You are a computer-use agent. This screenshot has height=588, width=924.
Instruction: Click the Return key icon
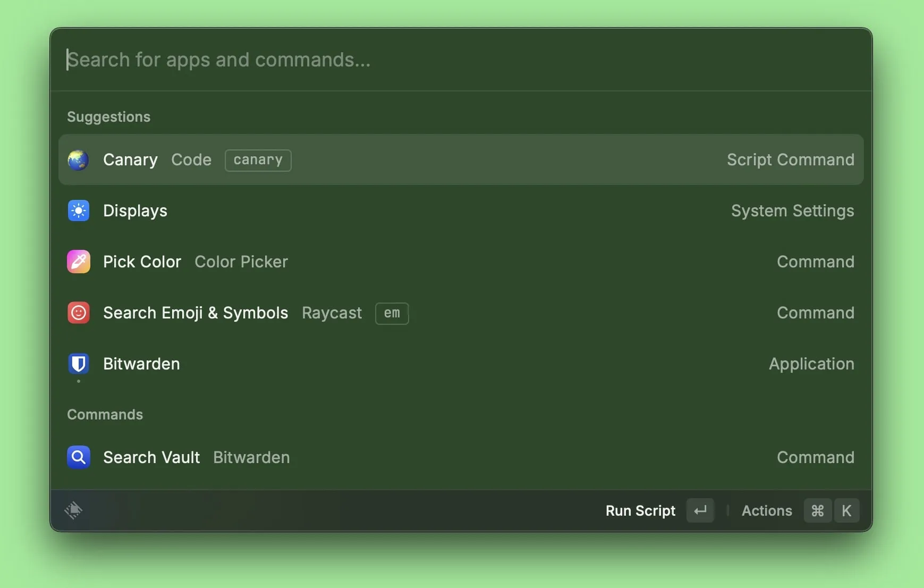(700, 511)
